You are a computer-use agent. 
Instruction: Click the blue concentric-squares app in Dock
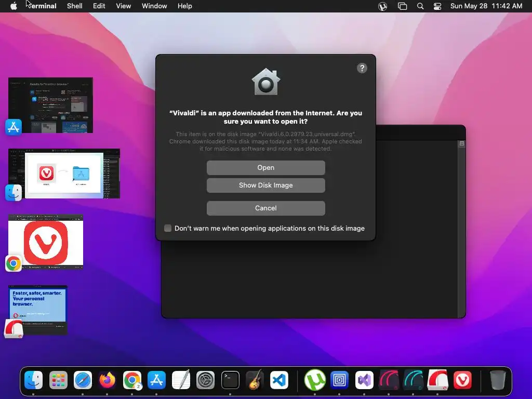(339, 380)
